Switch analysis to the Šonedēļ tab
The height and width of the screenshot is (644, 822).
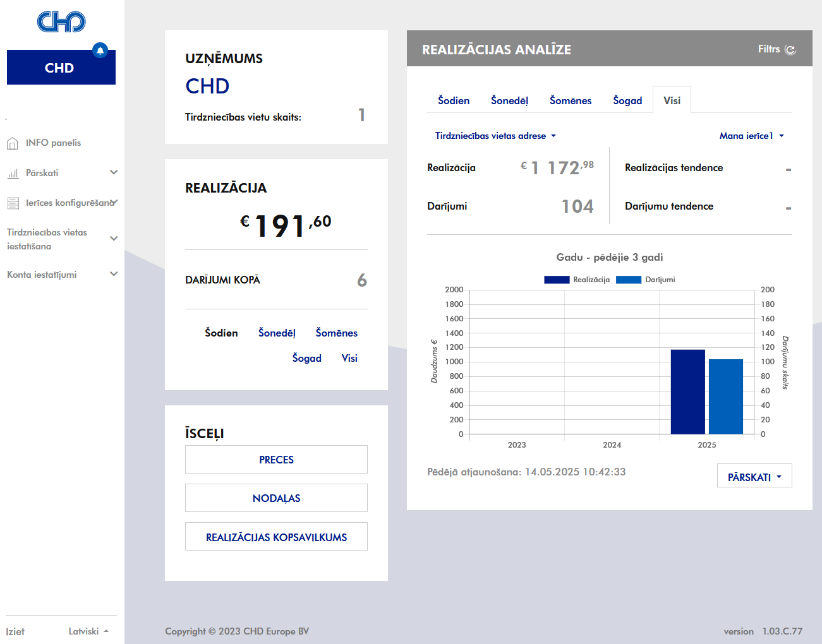pos(509,100)
